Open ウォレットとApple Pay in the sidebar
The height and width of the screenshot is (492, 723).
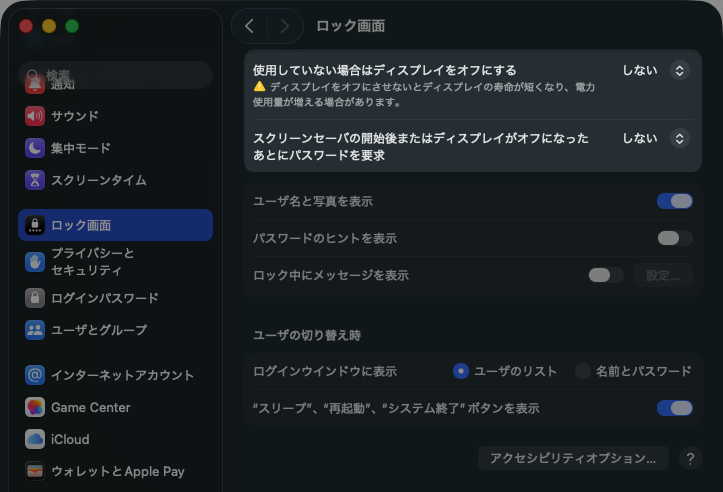pos(117,471)
